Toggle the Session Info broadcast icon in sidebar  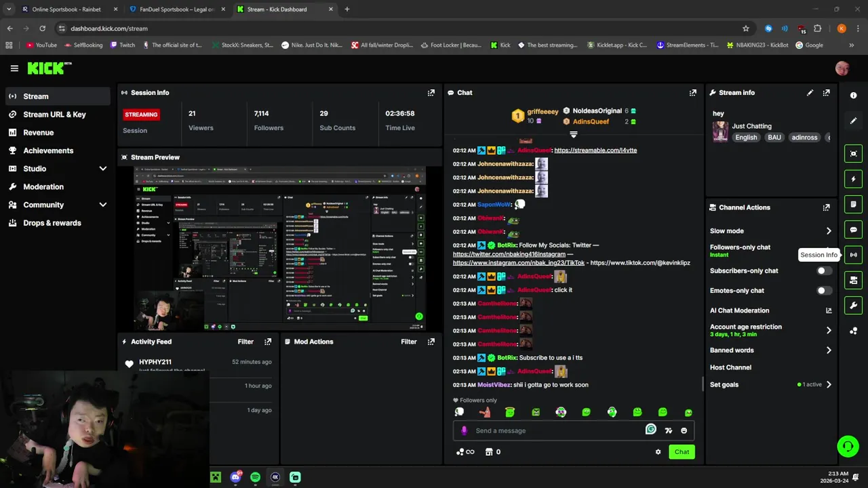point(853,255)
